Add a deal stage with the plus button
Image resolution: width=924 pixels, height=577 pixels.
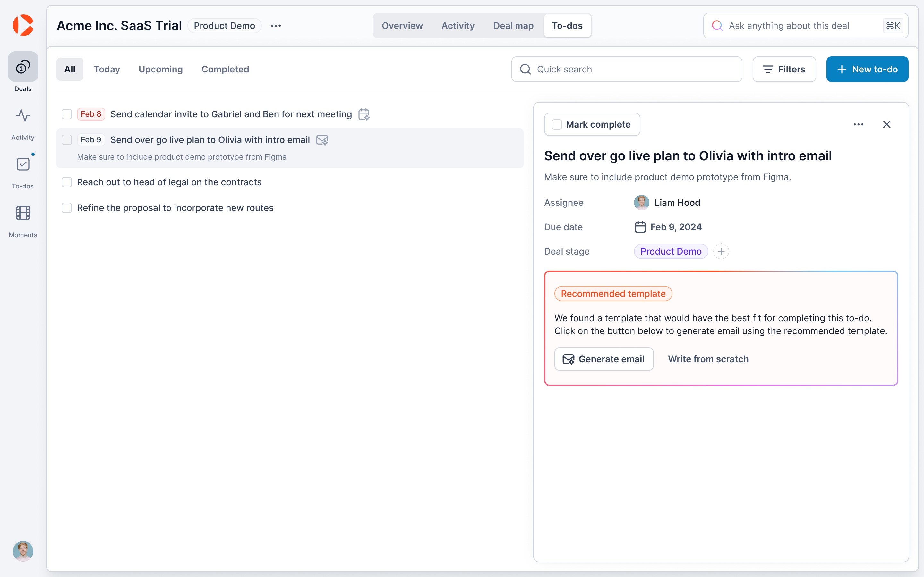(721, 251)
